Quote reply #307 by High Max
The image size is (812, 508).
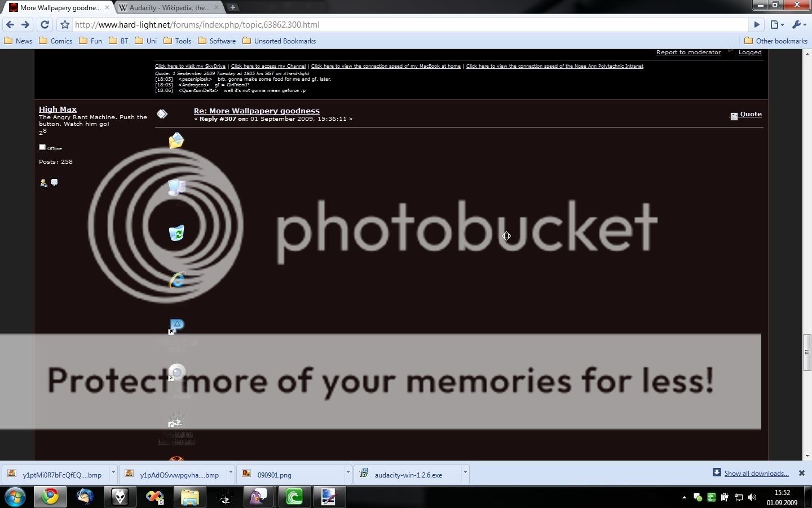751,114
